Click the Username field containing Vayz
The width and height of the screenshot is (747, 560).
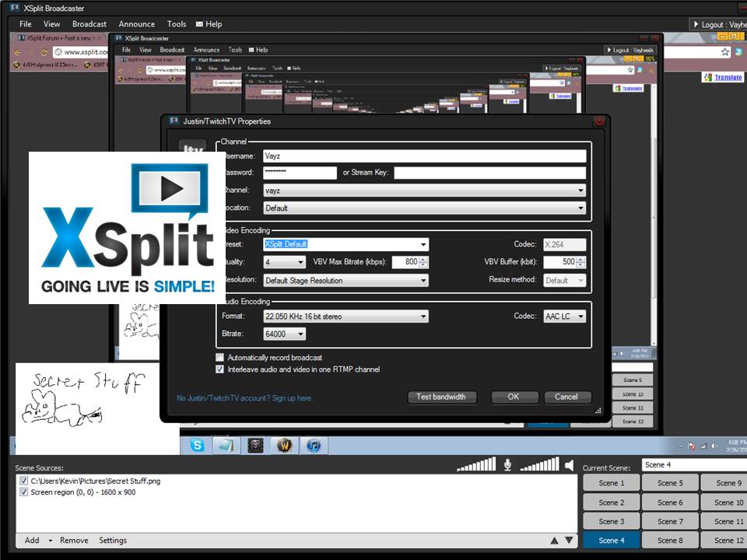pyautogui.click(x=425, y=156)
